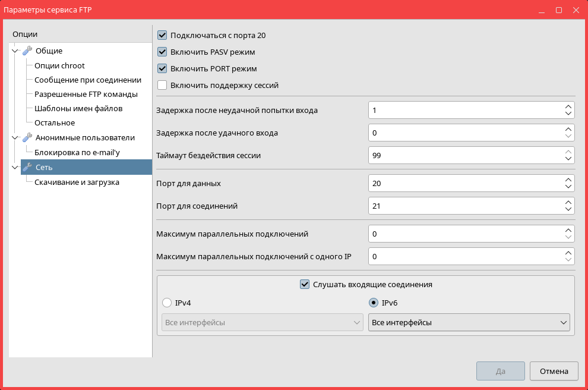Open Опции chroot settings page
Screen dimensions: 588x390
[x=59, y=65]
